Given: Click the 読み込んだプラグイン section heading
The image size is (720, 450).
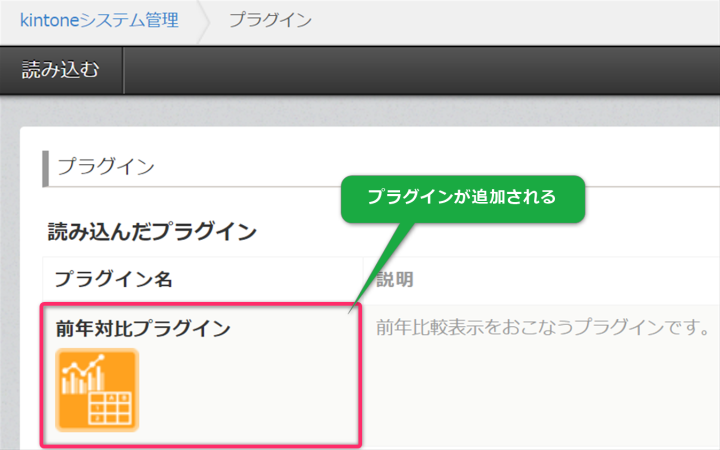Looking at the screenshot, I should click(x=152, y=232).
